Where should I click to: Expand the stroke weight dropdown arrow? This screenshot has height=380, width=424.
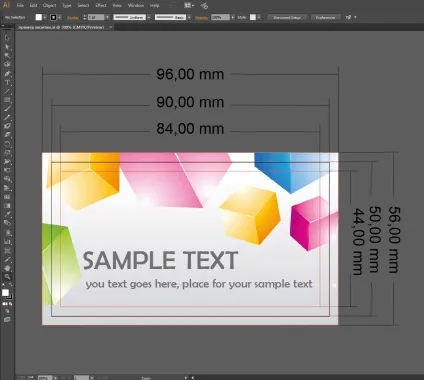107,17
